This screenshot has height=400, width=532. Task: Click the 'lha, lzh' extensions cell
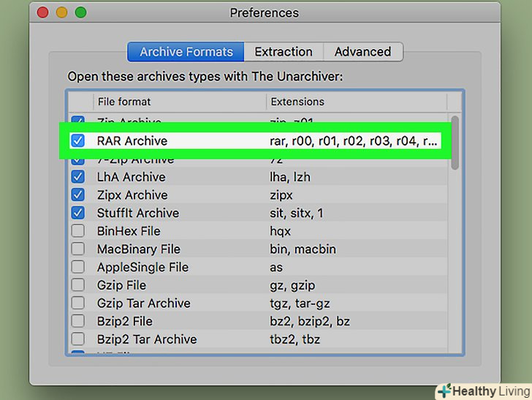(x=289, y=177)
